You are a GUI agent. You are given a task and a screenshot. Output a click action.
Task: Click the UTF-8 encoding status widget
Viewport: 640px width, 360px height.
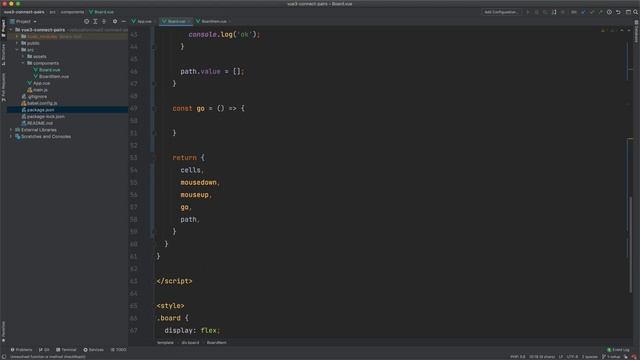pos(572,357)
